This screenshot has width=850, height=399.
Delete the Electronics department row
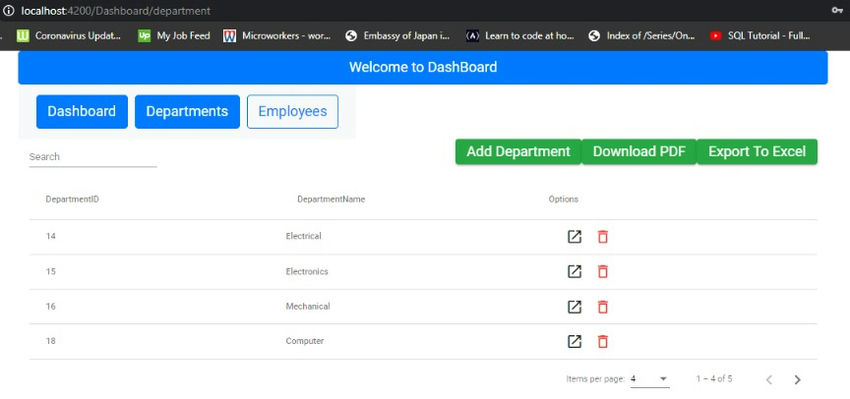(x=603, y=272)
